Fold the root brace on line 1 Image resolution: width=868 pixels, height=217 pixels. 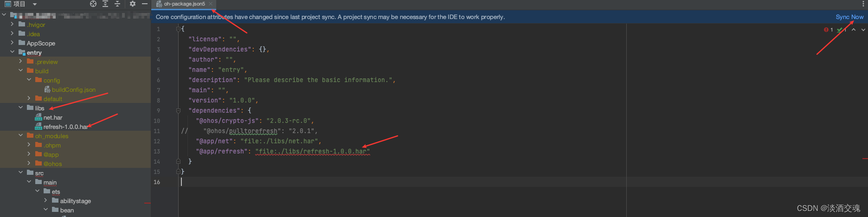point(178,29)
